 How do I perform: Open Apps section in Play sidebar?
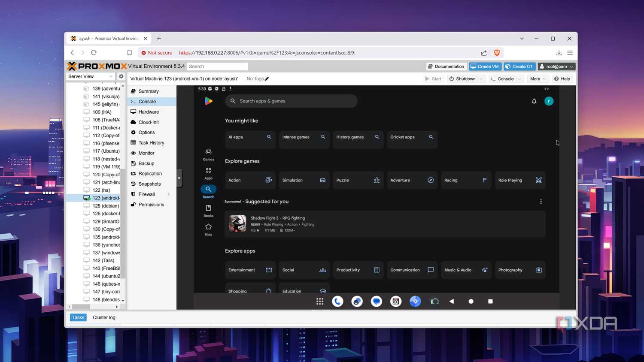pyautogui.click(x=209, y=173)
